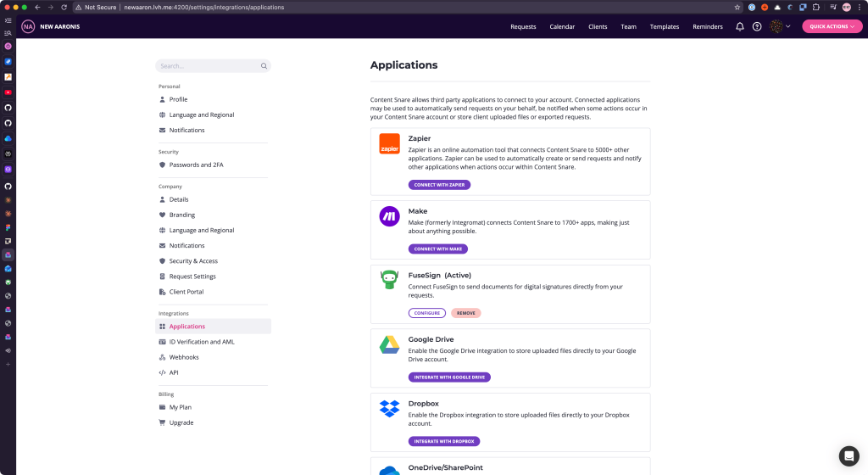This screenshot has width=868, height=475.
Task: Open Requests in the top navigation
Action: (x=523, y=26)
